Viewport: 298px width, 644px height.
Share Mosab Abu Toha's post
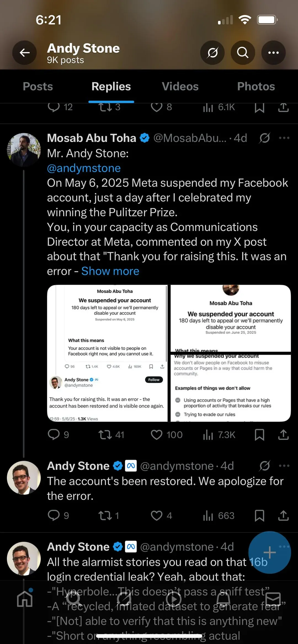coord(283,435)
